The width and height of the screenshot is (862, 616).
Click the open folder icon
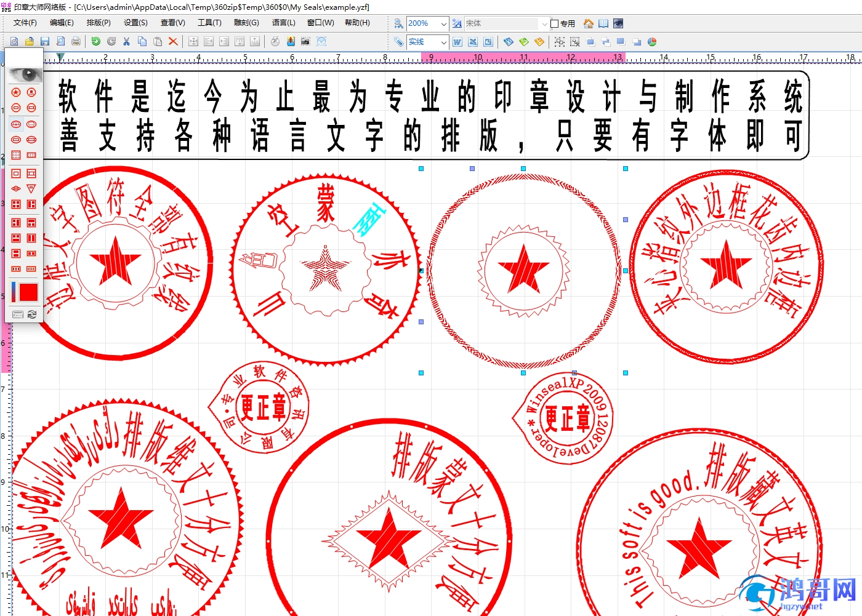pos(29,41)
